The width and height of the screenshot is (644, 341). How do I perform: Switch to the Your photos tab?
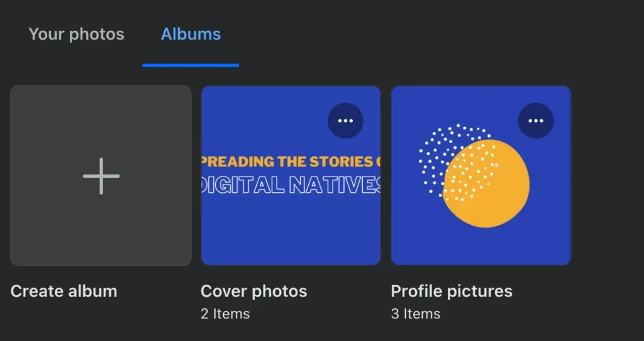point(76,34)
